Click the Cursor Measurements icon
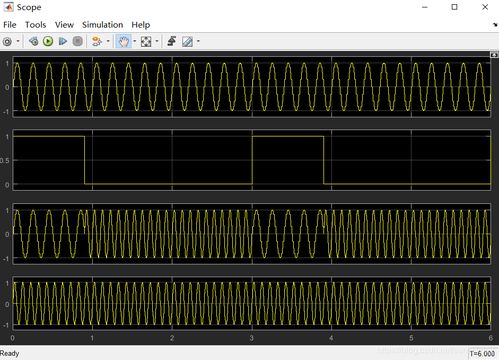The width and height of the screenshot is (499, 360). (187, 42)
